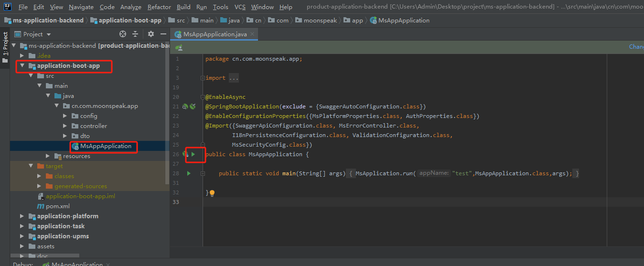This screenshot has width=644, height=266.
Task: Click the Spring bean gutter icon on line 21
Action: click(x=192, y=106)
